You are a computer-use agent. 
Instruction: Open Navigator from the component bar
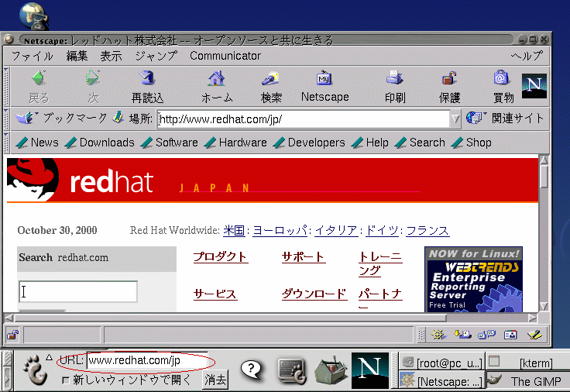438,335
